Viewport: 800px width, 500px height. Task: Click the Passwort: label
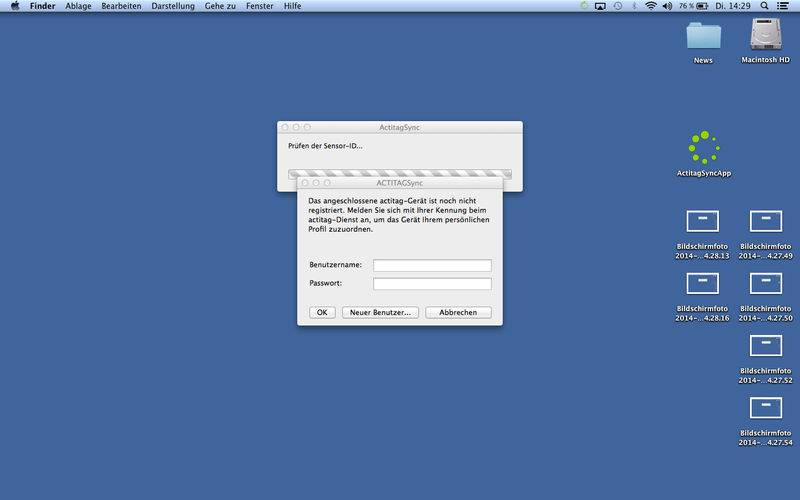click(326, 283)
